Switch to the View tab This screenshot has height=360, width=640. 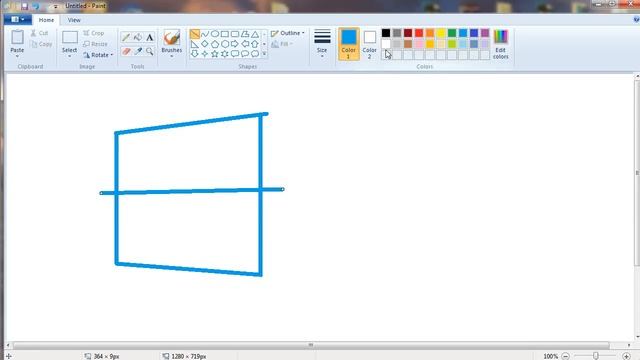74,20
